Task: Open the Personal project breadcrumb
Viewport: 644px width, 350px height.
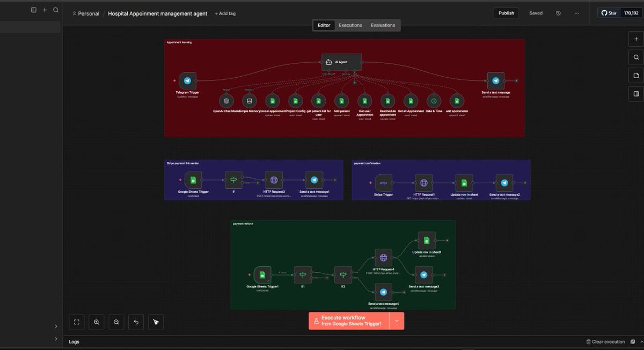Action: point(85,13)
